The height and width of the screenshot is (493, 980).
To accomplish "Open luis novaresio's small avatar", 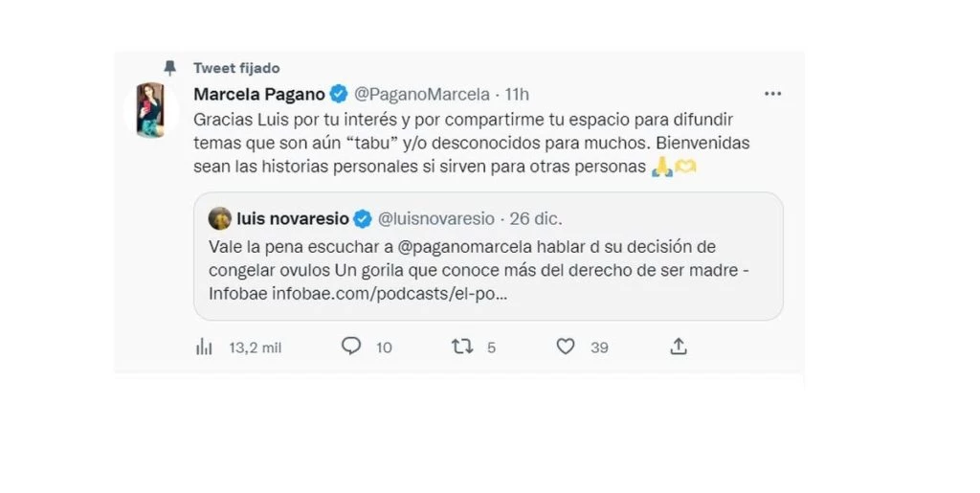I will (219, 218).
